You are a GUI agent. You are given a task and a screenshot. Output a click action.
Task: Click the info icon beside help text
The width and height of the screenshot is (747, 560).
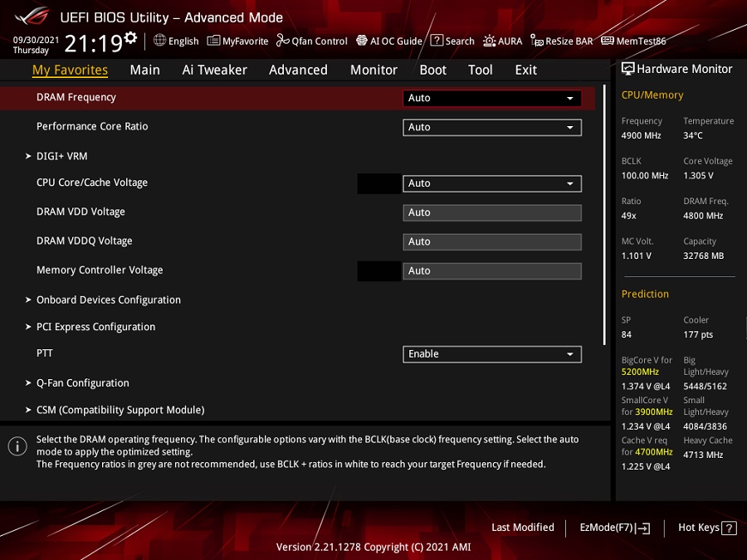point(17,446)
